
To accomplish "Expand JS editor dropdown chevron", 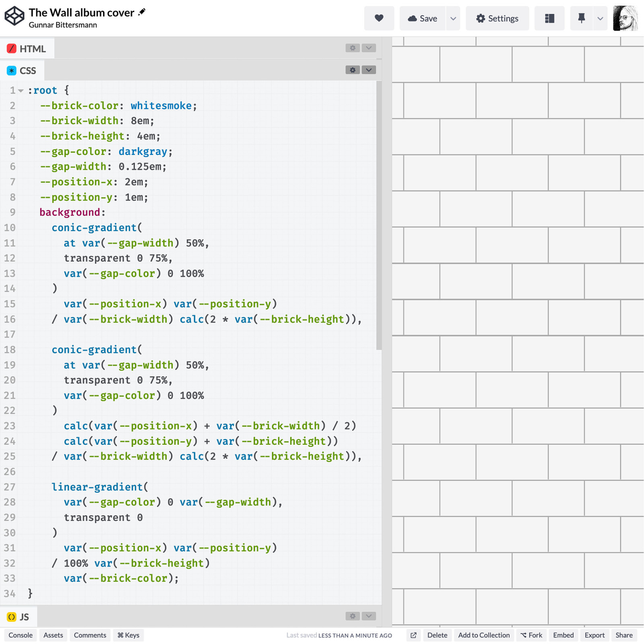I will point(369,616).
